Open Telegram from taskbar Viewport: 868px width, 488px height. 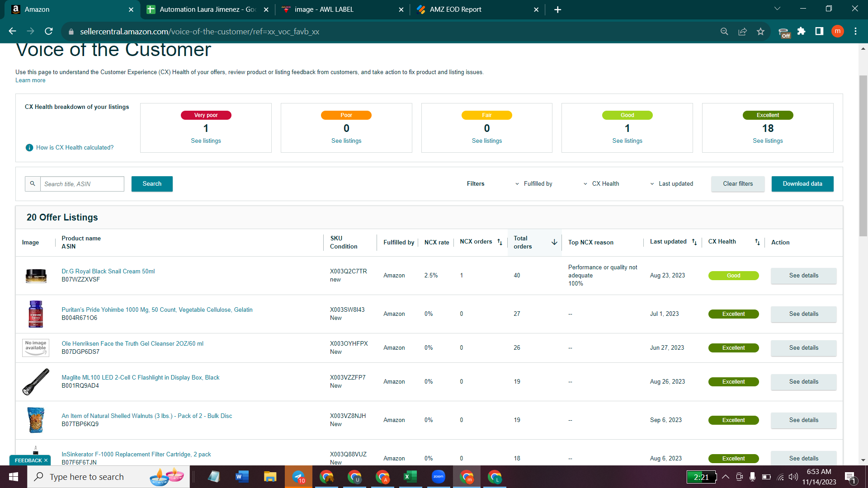(298, 477)
